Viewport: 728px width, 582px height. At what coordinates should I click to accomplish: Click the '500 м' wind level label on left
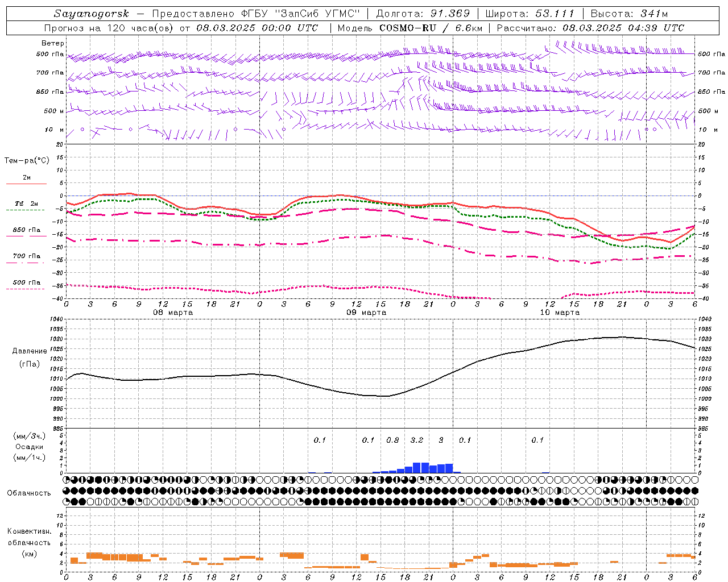(54, 111)
